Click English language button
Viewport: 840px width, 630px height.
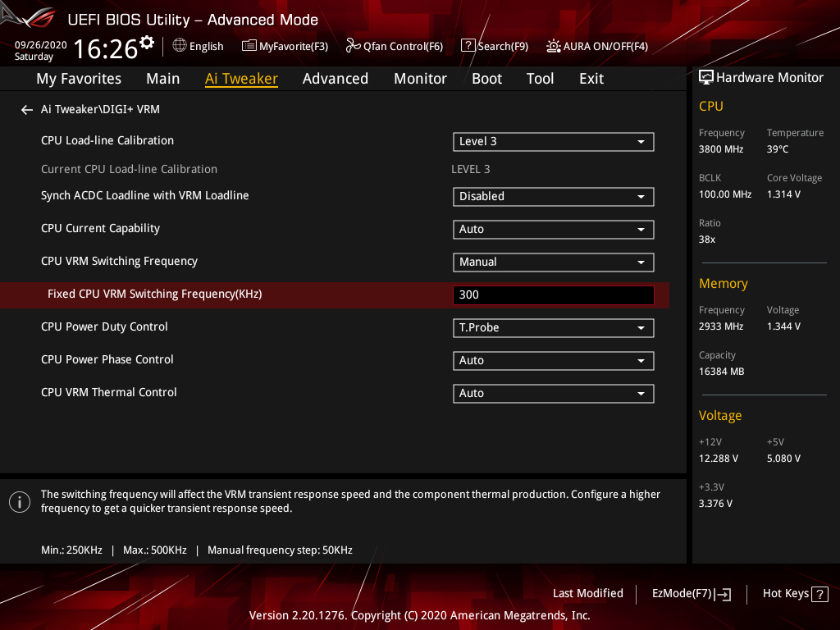[x=206, y=47]
